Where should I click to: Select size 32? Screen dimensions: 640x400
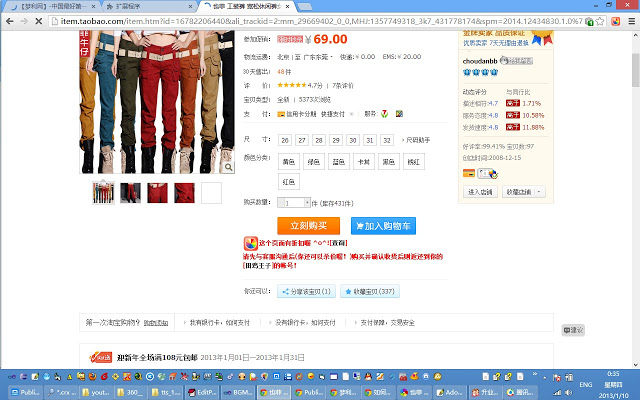point(387,140)
